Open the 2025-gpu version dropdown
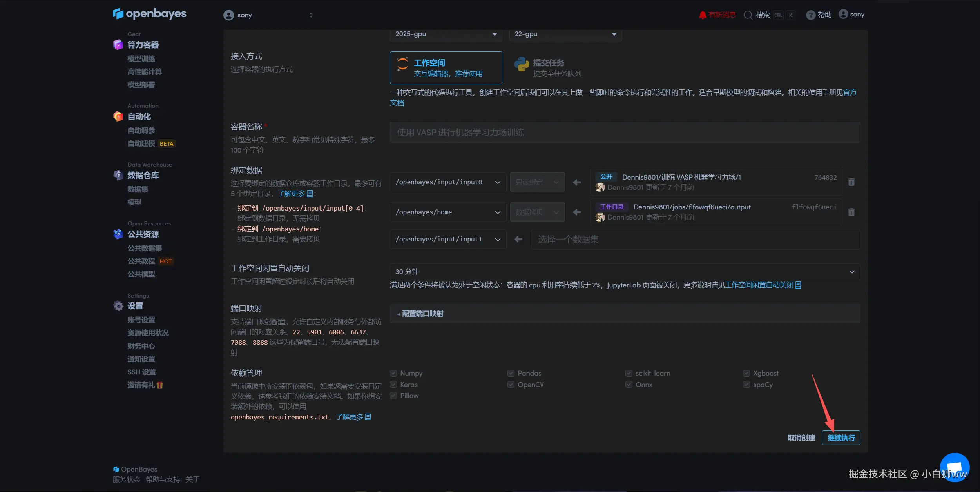980x492 pixels. tap(446, 34)
